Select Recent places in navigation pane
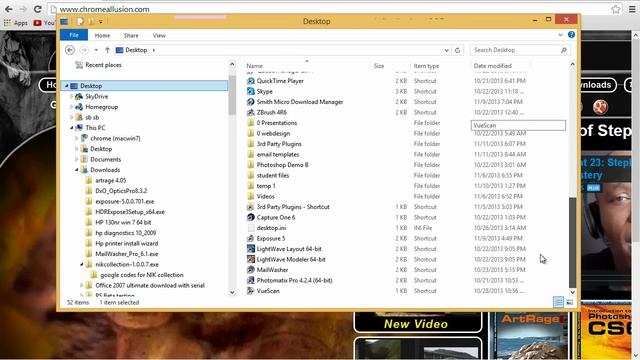Viewport: 640px width, 360px height. point(103,65)
